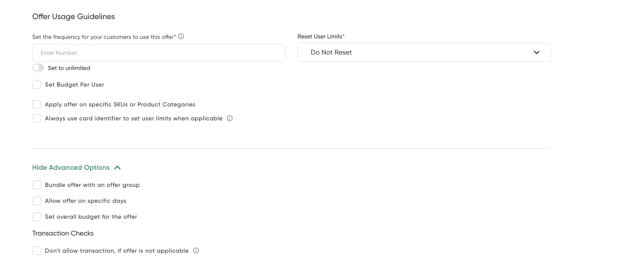
Task: Click the up chevron beside Hide Advanced Options
Action: [117, 168]
